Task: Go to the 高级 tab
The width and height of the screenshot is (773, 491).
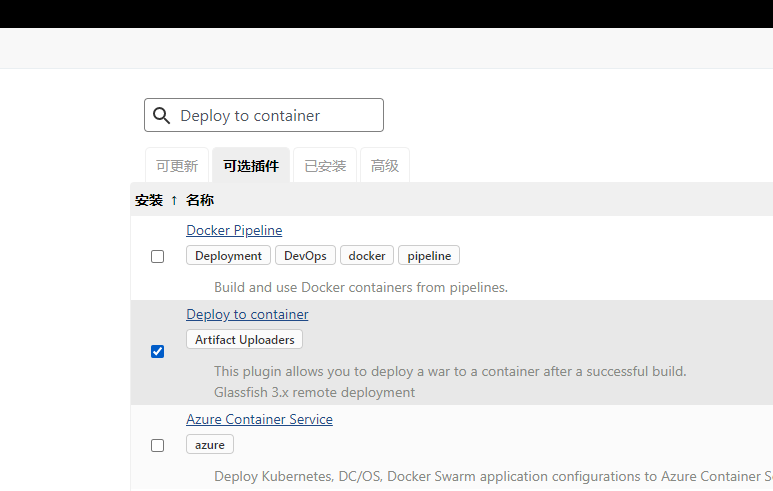Action: (385, 166)
